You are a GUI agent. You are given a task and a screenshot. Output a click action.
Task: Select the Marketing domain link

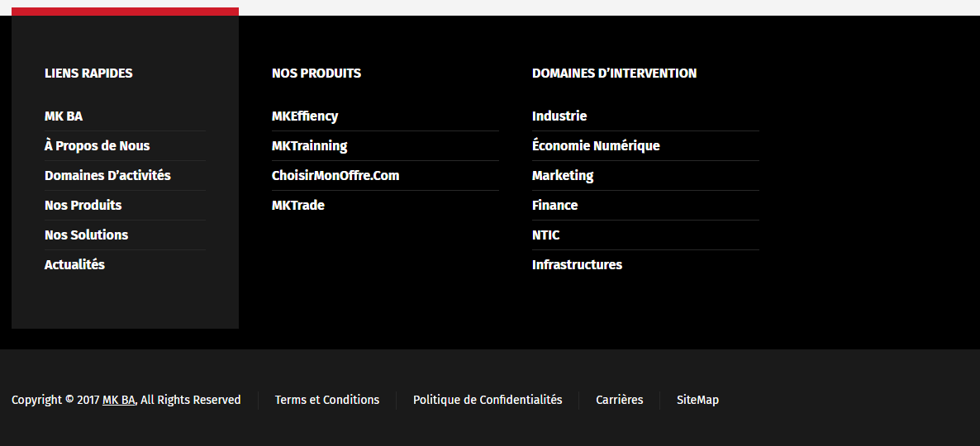click(x=563, y=176)
